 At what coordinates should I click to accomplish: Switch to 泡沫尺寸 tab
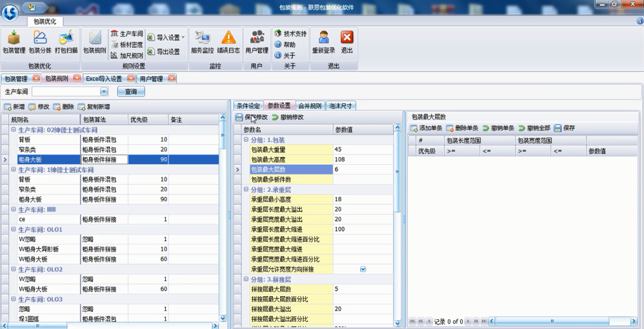[x=340, y=106]
